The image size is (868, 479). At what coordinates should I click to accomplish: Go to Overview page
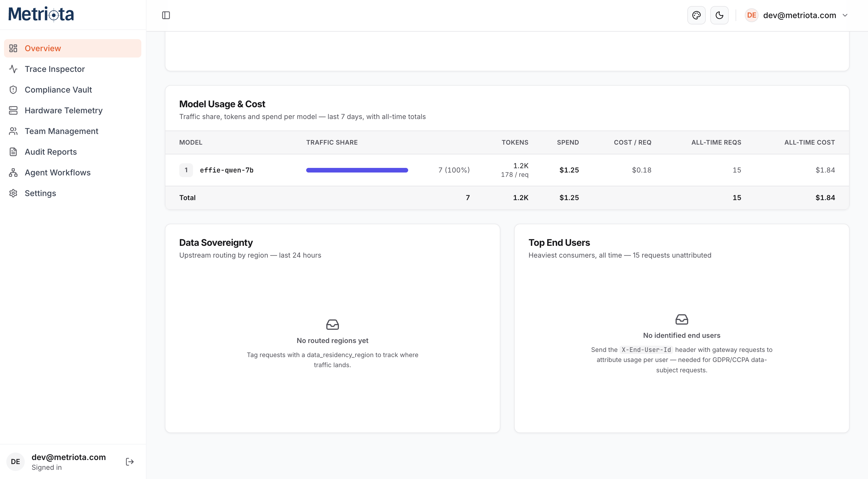(72, 48)
